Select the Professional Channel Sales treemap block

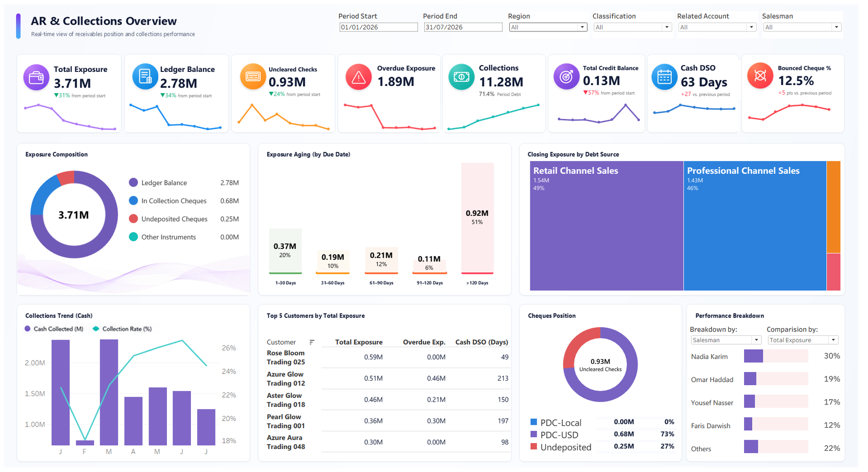point(755,226)
